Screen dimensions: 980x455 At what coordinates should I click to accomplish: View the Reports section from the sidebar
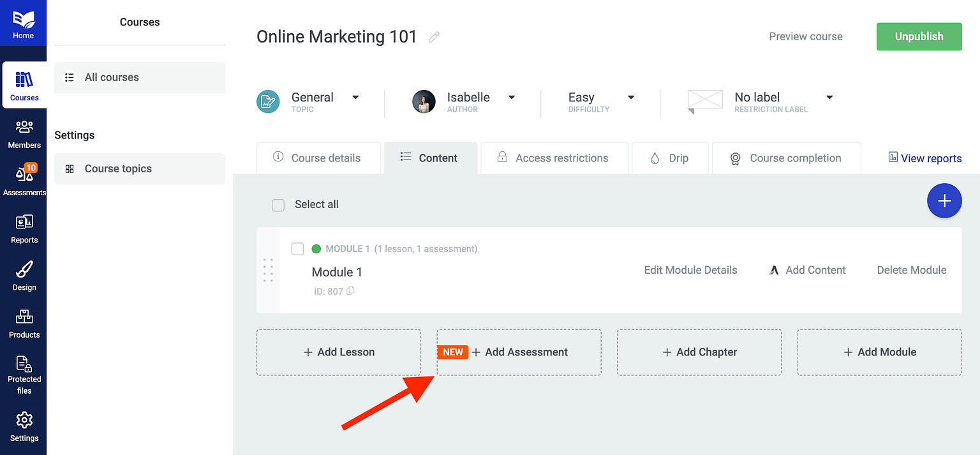pos(24,228)
